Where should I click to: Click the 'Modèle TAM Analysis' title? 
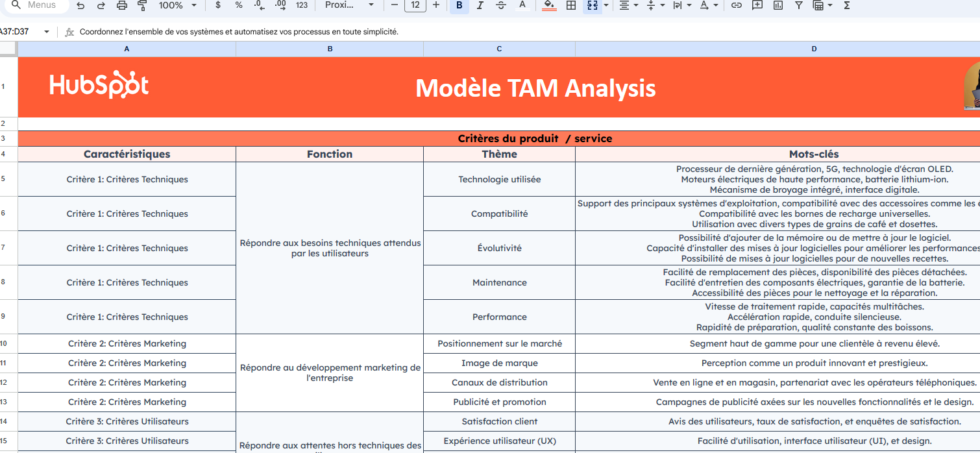coord(535,88)
